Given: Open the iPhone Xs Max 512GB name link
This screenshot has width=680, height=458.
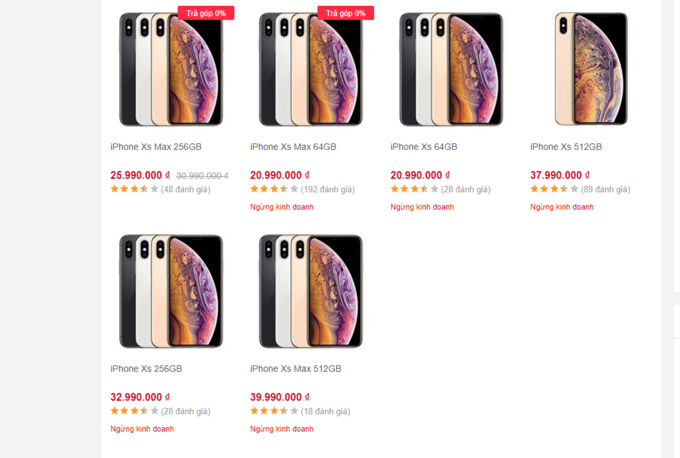Looking at the screenshot, I should (x=296, y=369).
